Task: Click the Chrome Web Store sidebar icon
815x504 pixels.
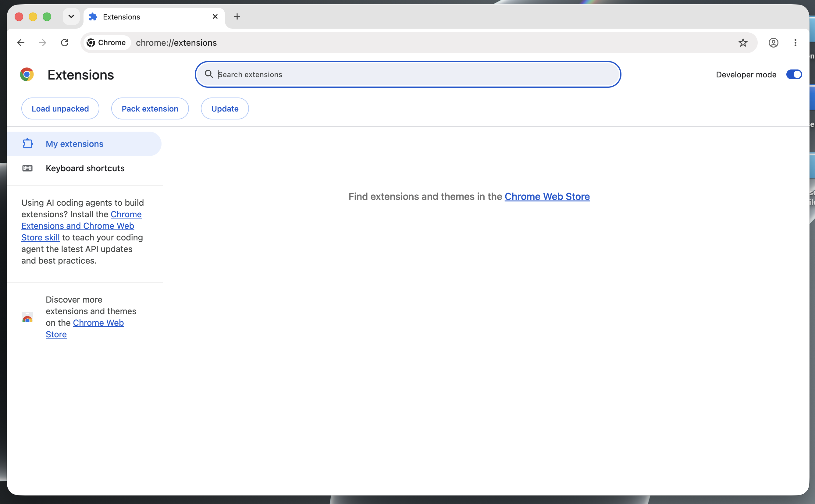Action: point(27,317)
